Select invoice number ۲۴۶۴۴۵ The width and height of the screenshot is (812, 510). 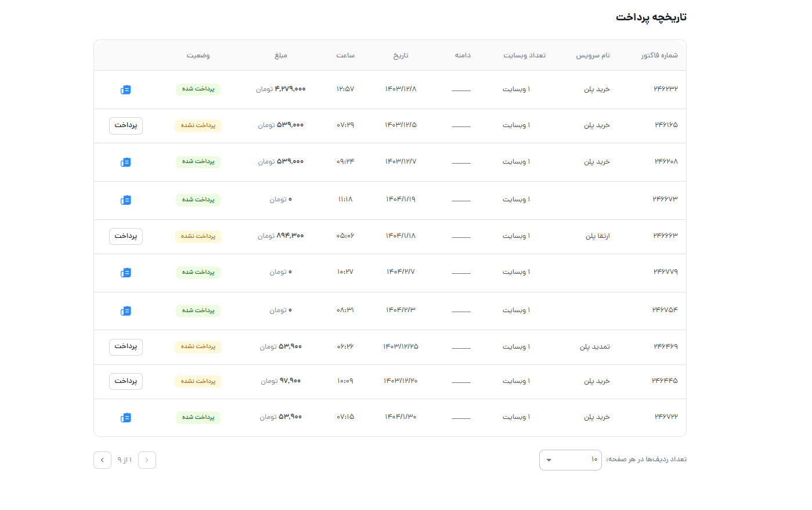665,381
